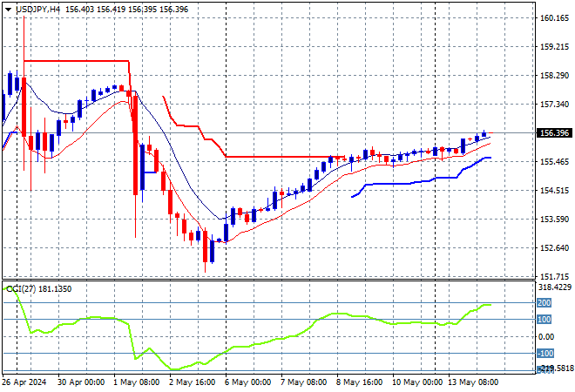Click the 26 Apr 2024 date label
The height and width of the screenshot is (392, 575).
(x=24, y=382)
